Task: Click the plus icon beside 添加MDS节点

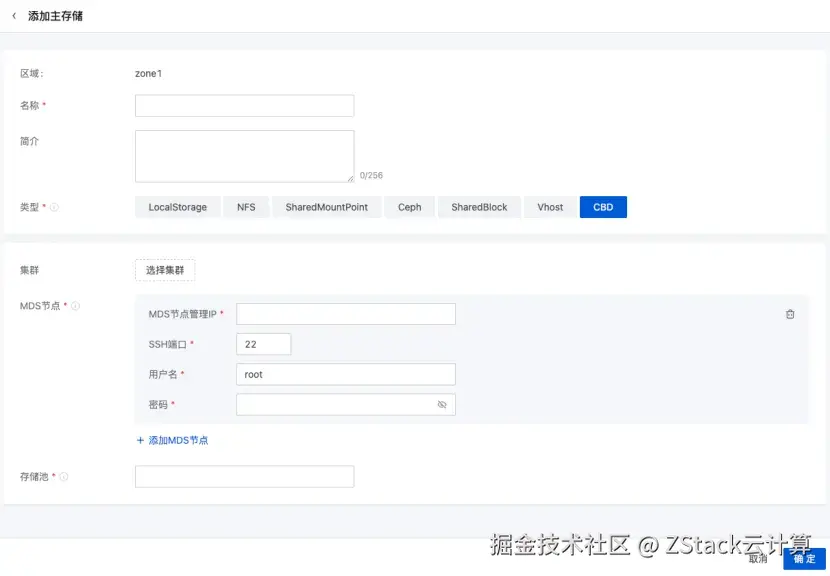Action: [x=140, y=440]
